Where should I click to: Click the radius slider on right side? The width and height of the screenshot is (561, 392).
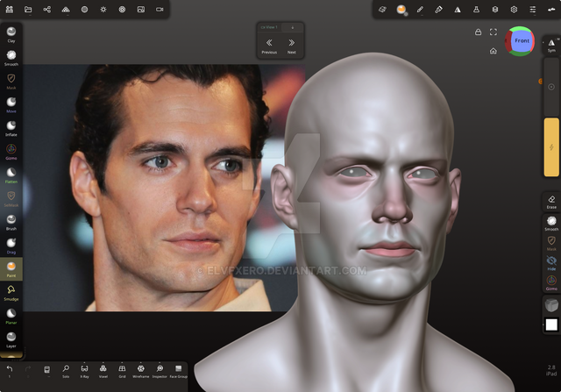point(551,87)
